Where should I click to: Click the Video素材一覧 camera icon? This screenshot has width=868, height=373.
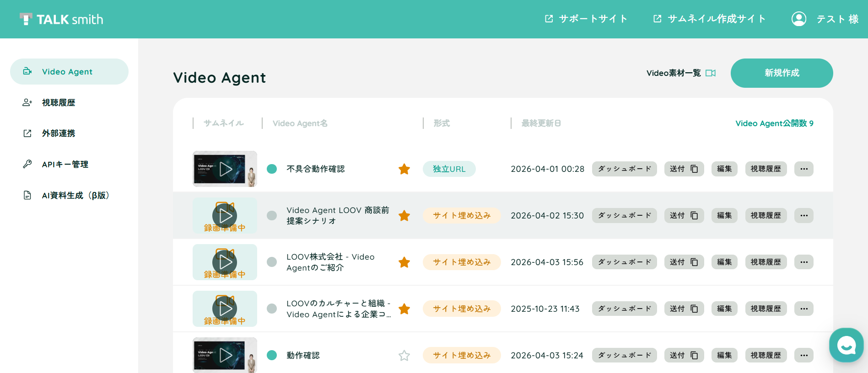(711, 73)
